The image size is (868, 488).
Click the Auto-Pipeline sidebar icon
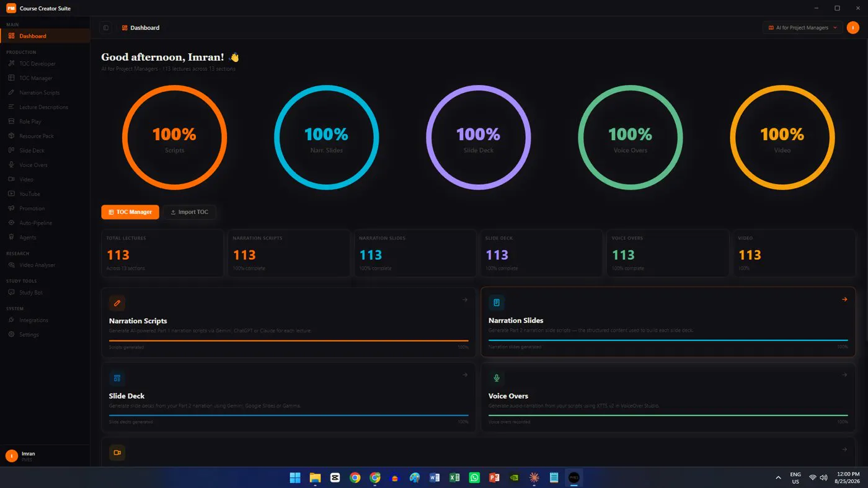point(12,223)
